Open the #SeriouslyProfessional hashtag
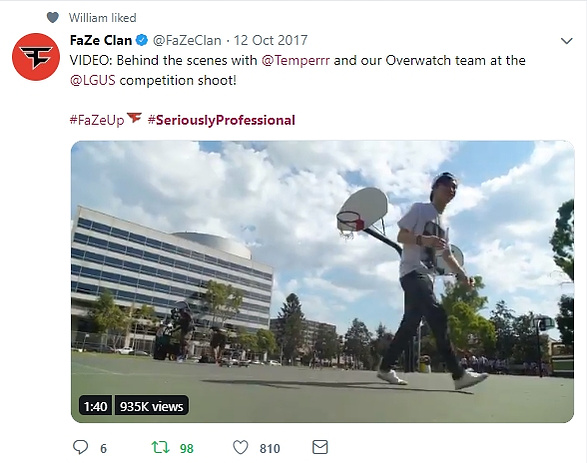Image resolution: width=587 pixels, height=463 pixels. (221, 120)
